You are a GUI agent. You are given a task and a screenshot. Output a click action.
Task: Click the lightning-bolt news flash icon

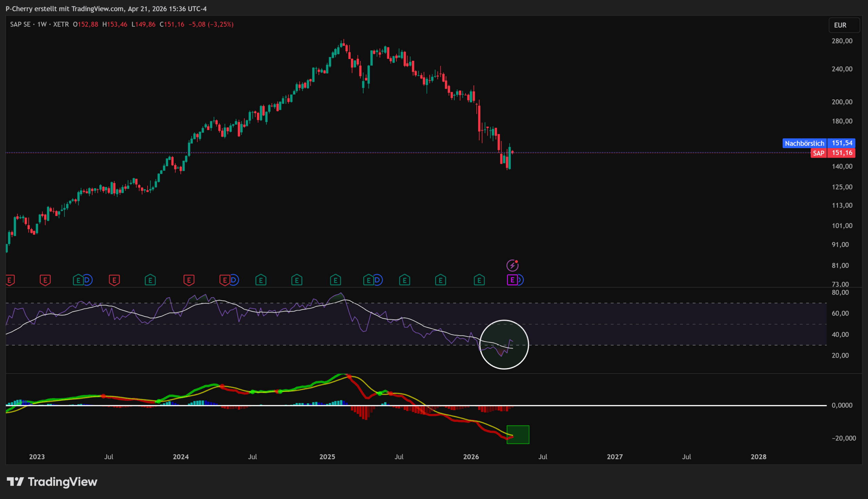click(512, 265)
